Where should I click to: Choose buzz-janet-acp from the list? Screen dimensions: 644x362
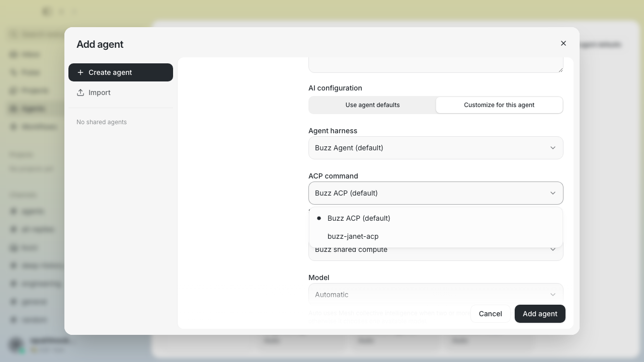(436, 236)
